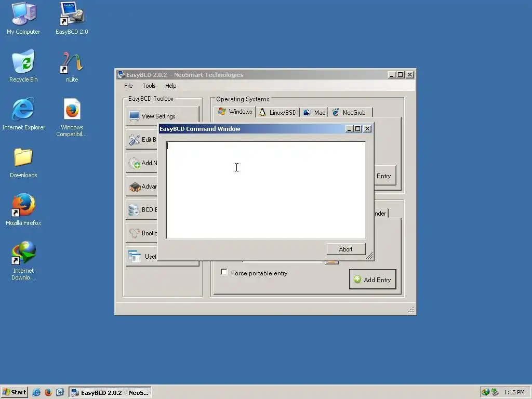Image resolution: width=532 pixels, height=399 pixels.
Task: Click the BCD Backup/Repair toolbox button
Action: click(x=142, y=210)
